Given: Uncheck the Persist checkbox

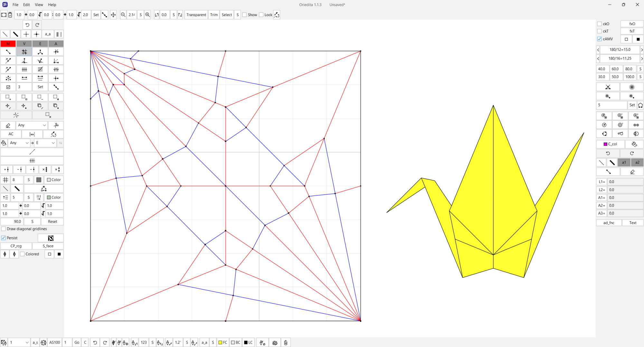Looking at the screenshot, I should click(4, 238).
